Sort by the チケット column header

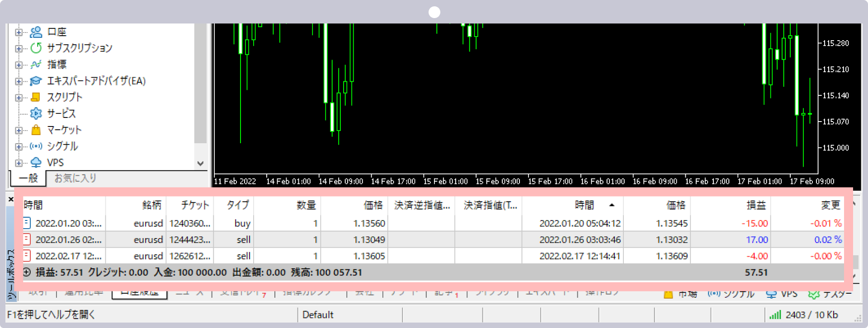coord(190,205)
